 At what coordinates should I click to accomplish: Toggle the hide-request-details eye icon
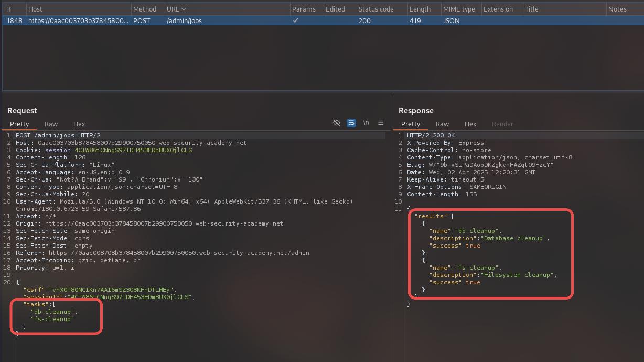click(x=337, y=123)
